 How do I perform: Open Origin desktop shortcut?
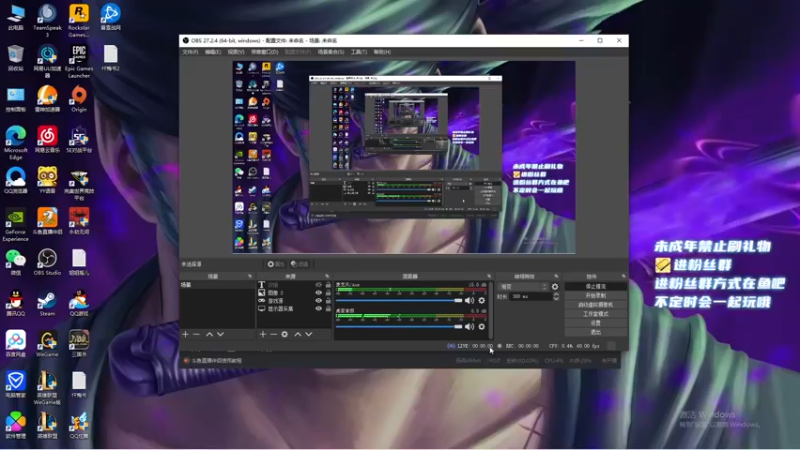click(79, 98)
